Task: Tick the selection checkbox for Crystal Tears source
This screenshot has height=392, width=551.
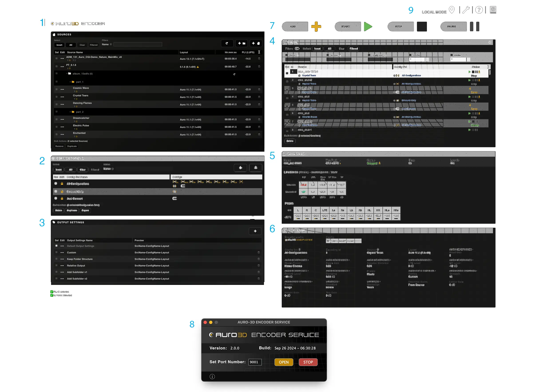Action: click(56, 97)
